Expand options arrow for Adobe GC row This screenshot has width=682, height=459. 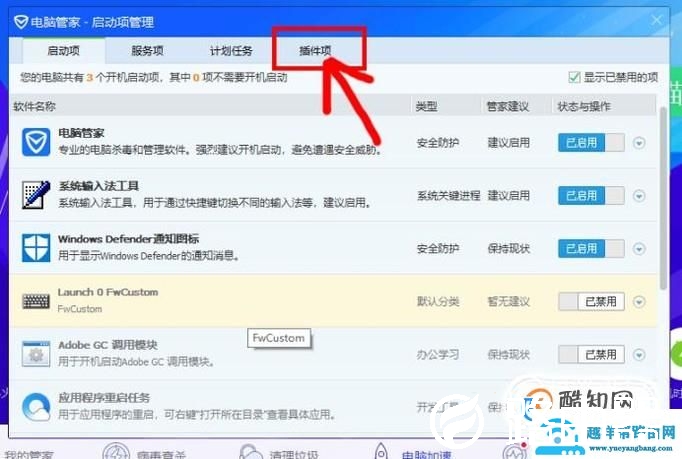[639, 355]
